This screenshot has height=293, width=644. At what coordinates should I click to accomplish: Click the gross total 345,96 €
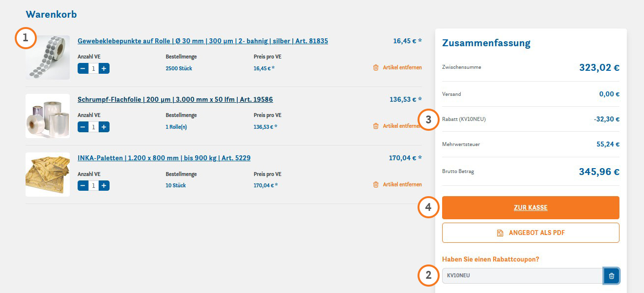tap(599, 172)
